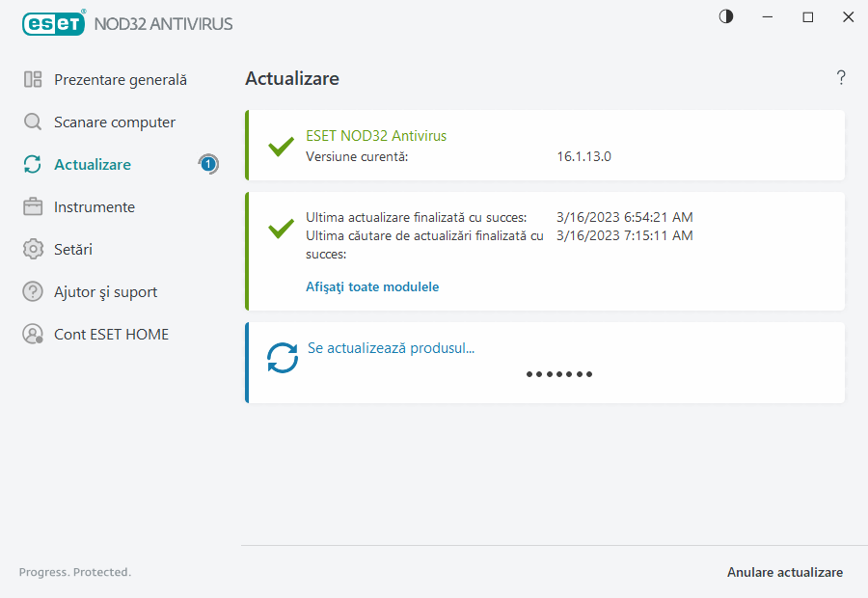Image resolution: width=868 pixels, height=598 pixels.
Task: Toggle dark mode with the contrast icon
Action: point(725,16)
